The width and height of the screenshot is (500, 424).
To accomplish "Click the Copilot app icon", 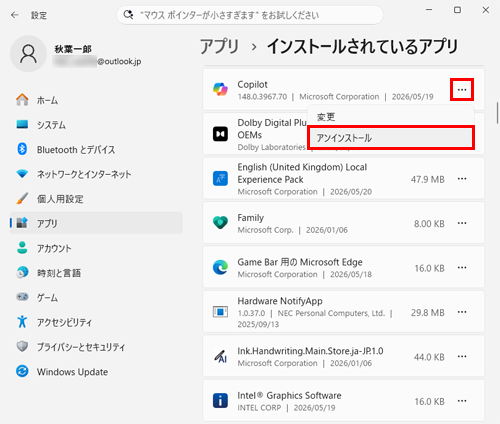I will coord(220,89).
